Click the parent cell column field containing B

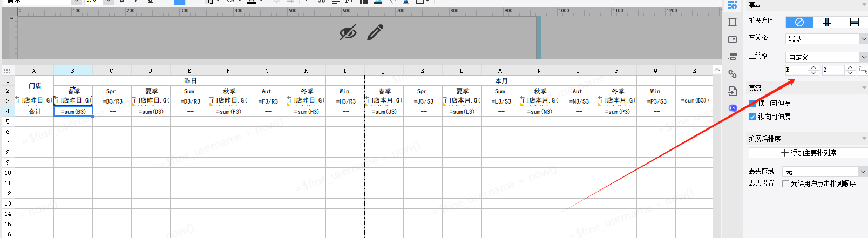[x=797, y=70]
